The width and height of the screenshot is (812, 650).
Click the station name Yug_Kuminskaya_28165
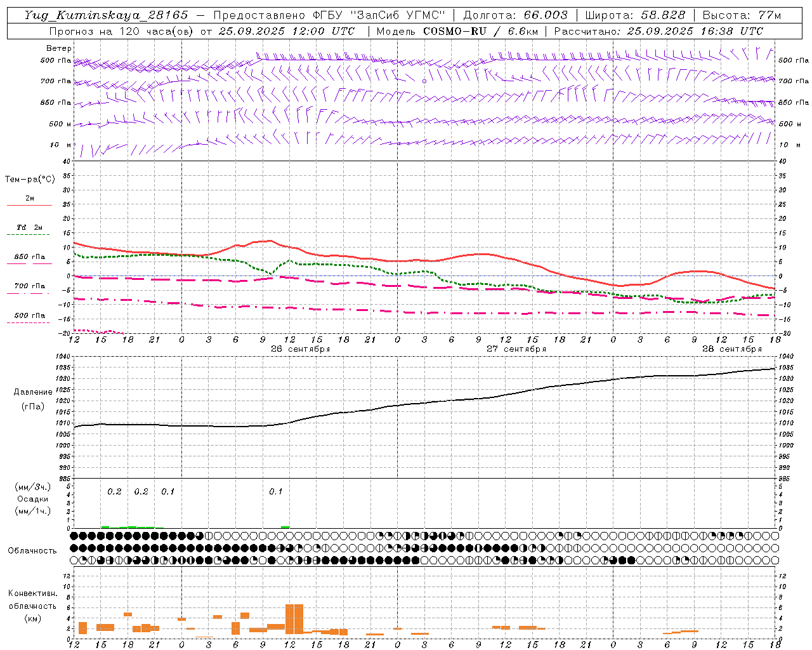click(x=106, y=15)
